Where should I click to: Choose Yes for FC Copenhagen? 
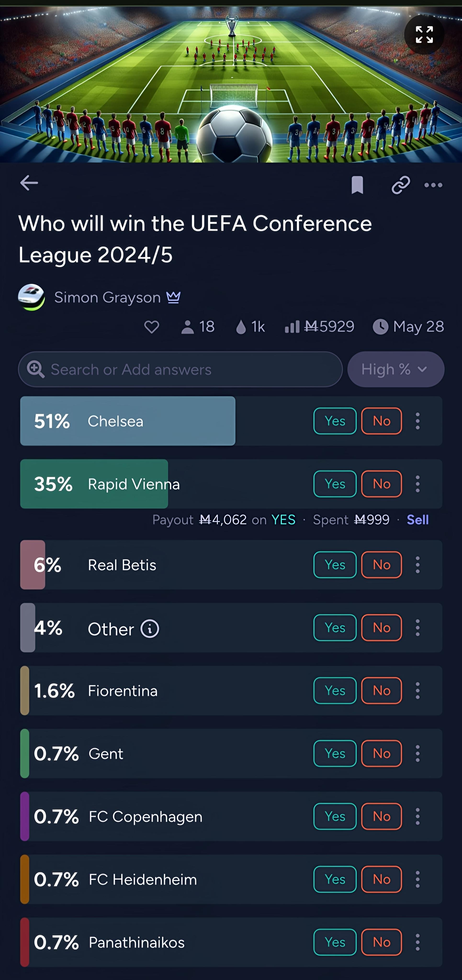(335, 816)
